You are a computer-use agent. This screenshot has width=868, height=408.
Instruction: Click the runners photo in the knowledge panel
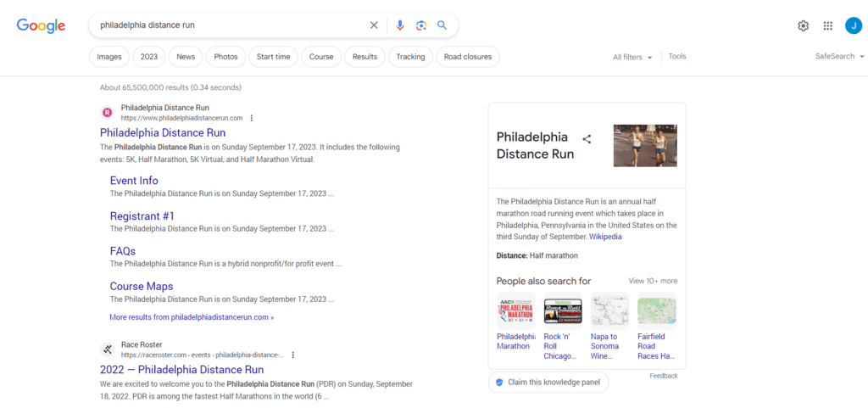(x=645, y=146)
